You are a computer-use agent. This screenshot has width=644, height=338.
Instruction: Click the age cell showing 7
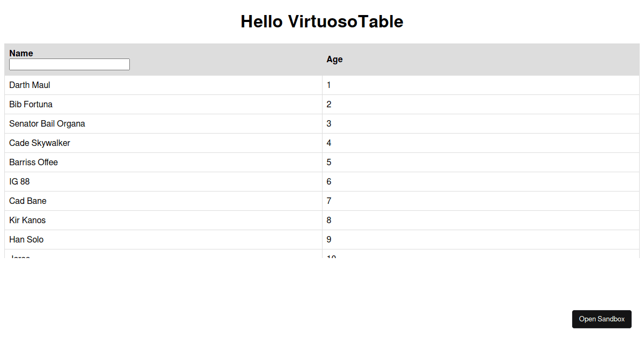tap(328, 201)
